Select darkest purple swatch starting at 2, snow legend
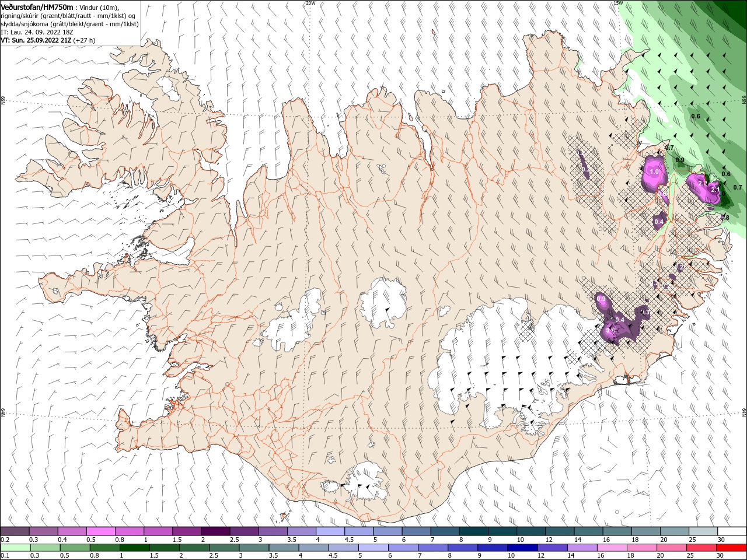 tap(215, 531)
